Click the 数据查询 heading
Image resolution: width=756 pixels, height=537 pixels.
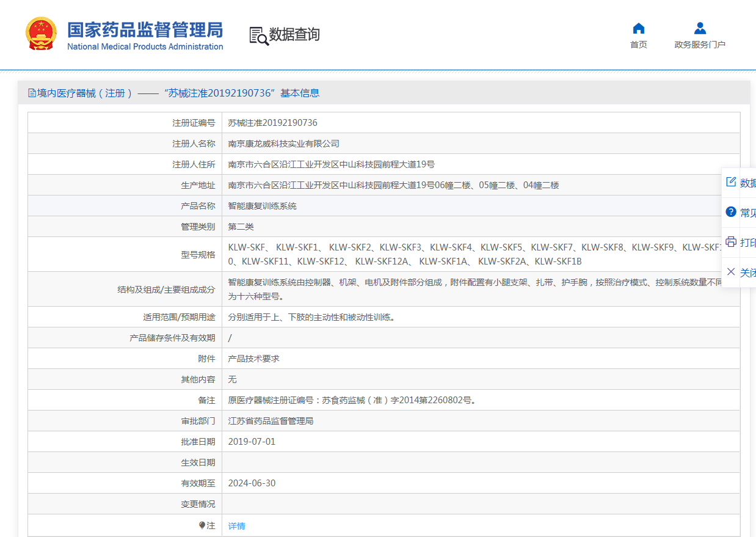294,35
